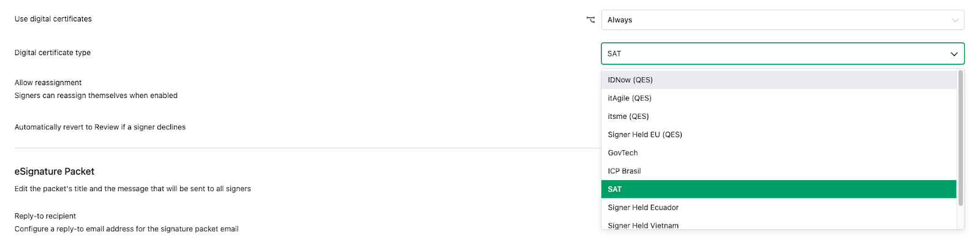Click the Allow reassignment setting label
Viewport: 980px width, 239px height.
click(48, 83)
